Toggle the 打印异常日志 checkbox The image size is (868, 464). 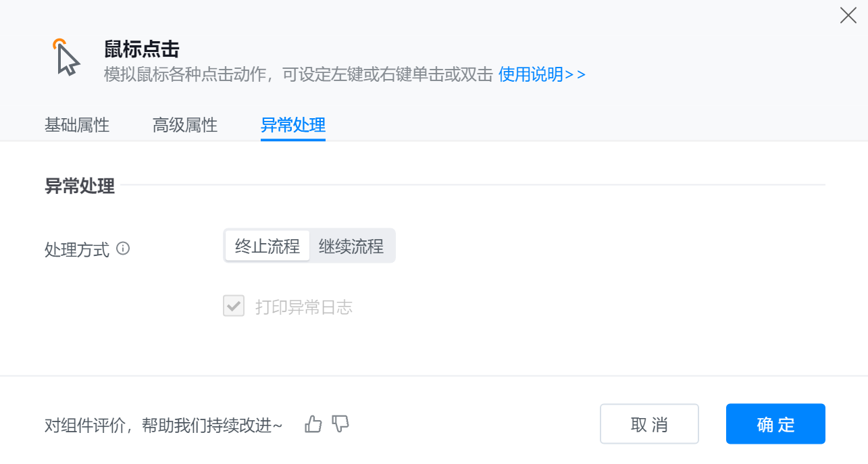pos(234,307)
